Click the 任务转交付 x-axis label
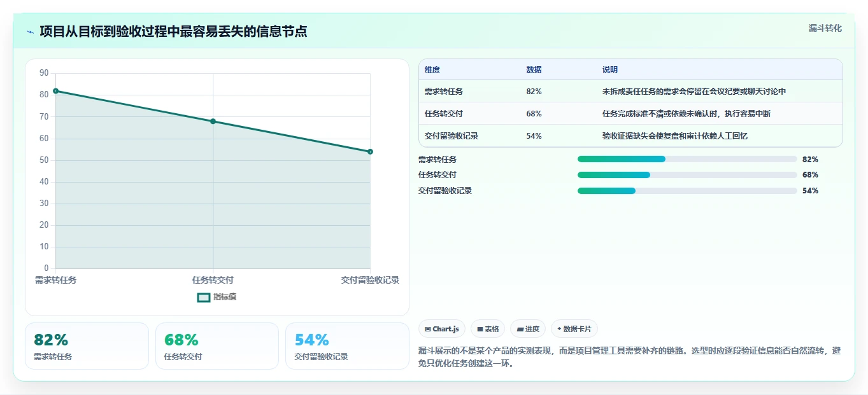This screenshot has height=395, width=868. pos(213,280)
